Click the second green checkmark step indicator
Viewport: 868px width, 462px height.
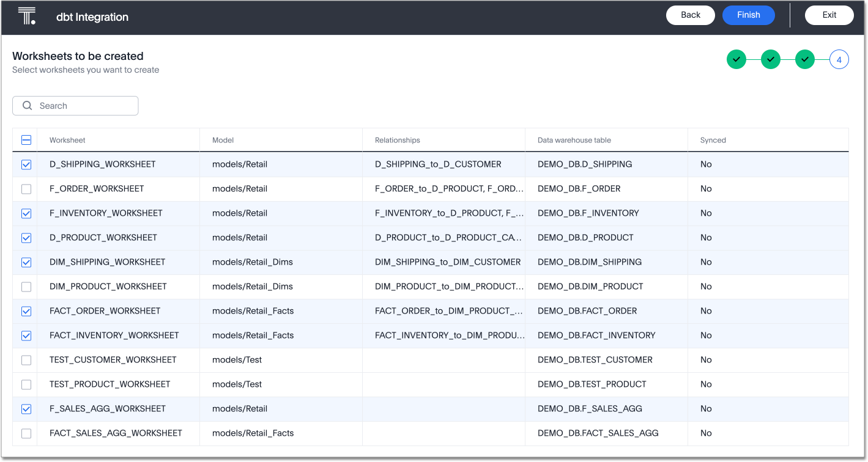click(771, 59)
